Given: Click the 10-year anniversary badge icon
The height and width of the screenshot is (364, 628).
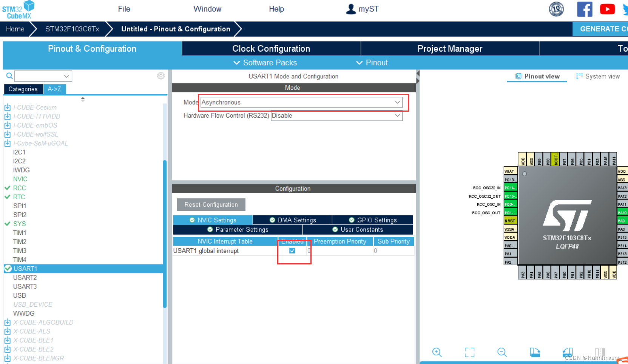Looking at the screenshot, I should 556,9.
